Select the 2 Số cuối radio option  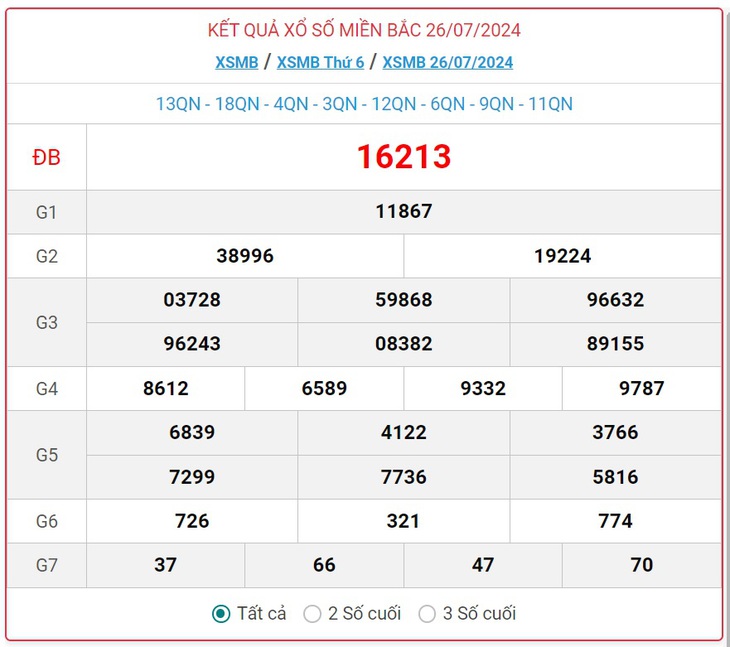coord(312,613)
